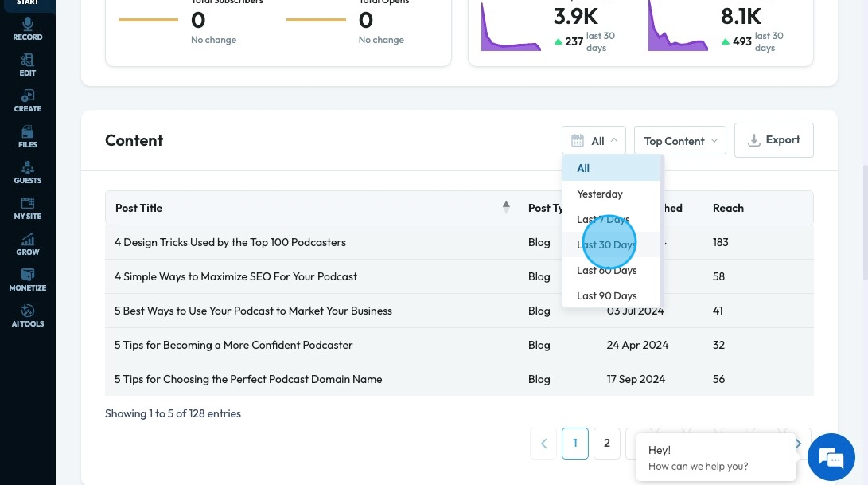Expand the Top Content dropdown
The image size is (868, 485).
pyautogui.click(x=679, y=141)
